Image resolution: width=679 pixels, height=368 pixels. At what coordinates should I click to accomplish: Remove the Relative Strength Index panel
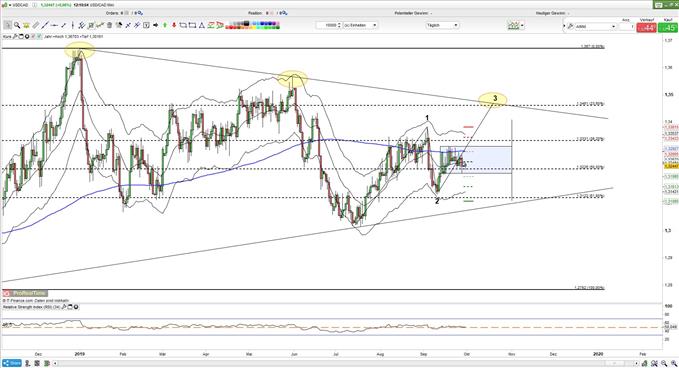pyautogui.click(x=76, y=307)
